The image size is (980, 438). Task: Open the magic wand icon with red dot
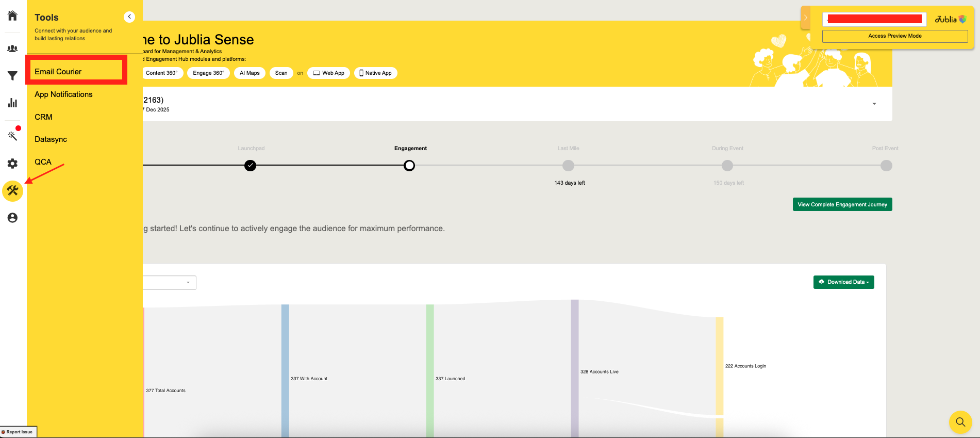click(x=12, y=136)
